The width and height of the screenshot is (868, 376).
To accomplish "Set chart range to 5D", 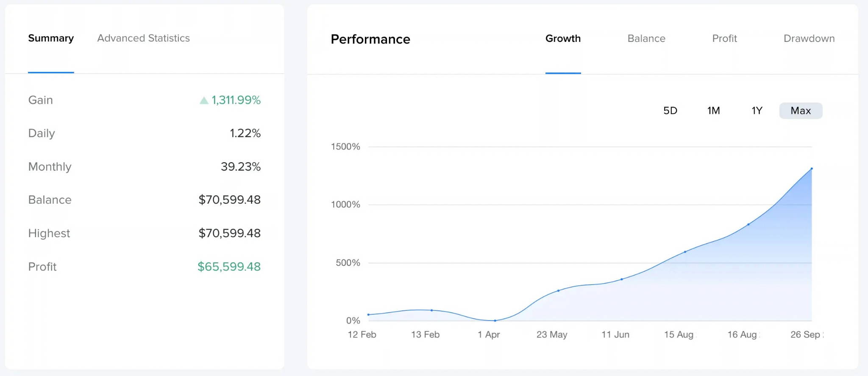I will 670,111.
